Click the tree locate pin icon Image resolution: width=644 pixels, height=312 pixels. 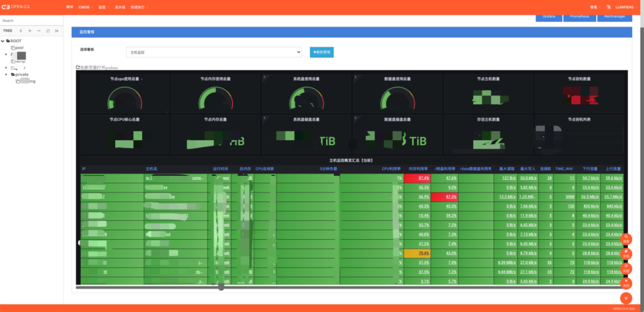coord(21,31)
